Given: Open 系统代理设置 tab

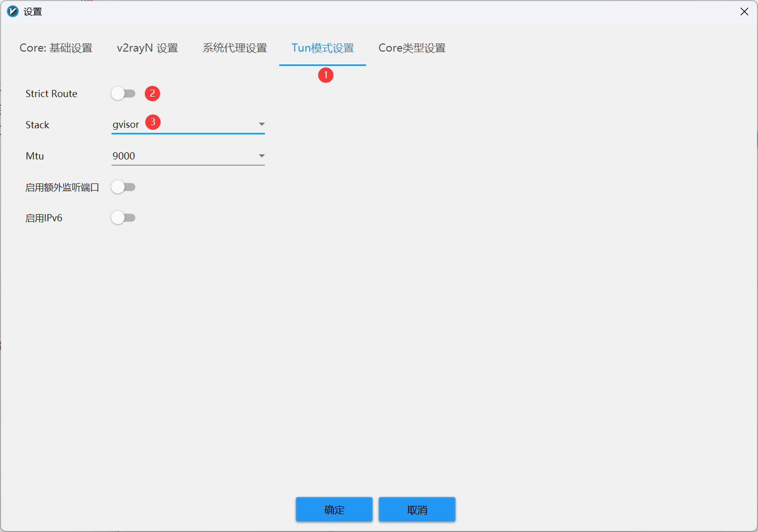Looking at the screenshot, I should (235, 48).
